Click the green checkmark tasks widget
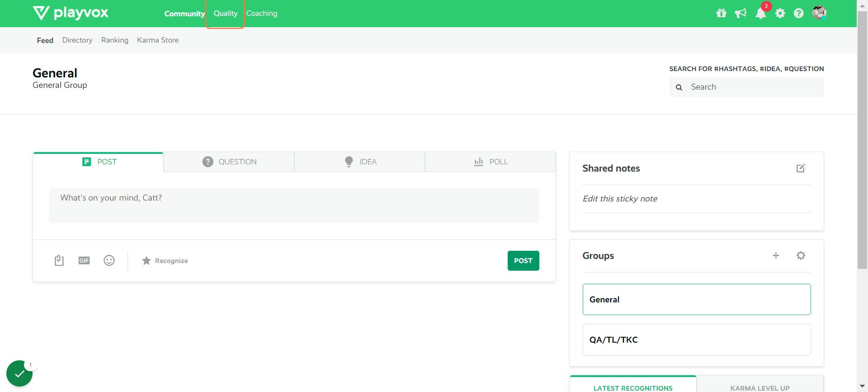 pos(19,373)
